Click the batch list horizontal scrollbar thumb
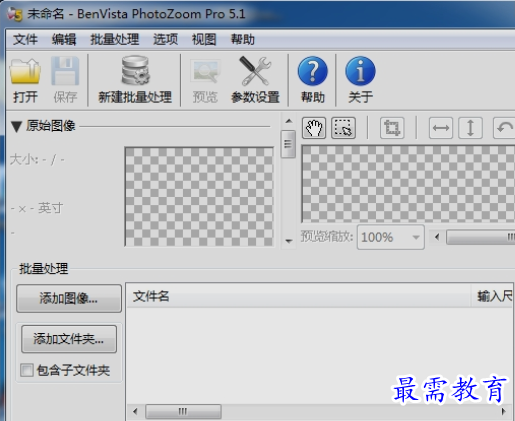This screenshot has height=421, width=515. point(183,411)
